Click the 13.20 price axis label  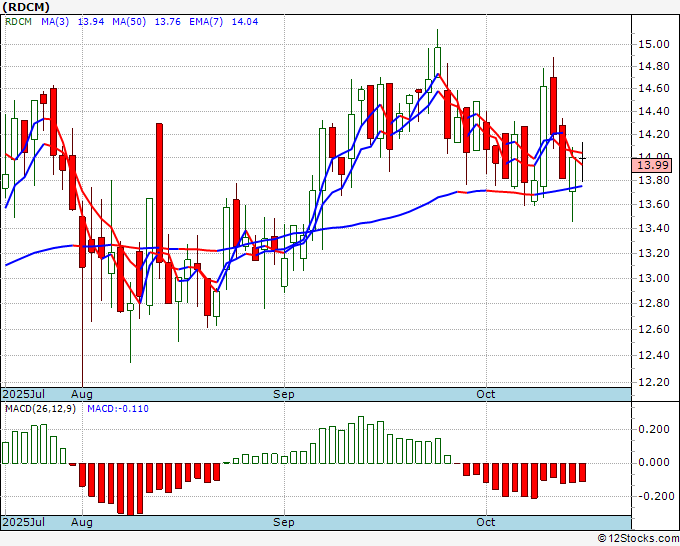coord(654,253)
